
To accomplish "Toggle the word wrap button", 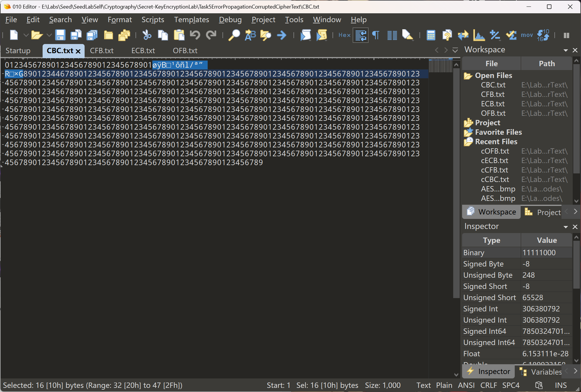I will point(361,35).
